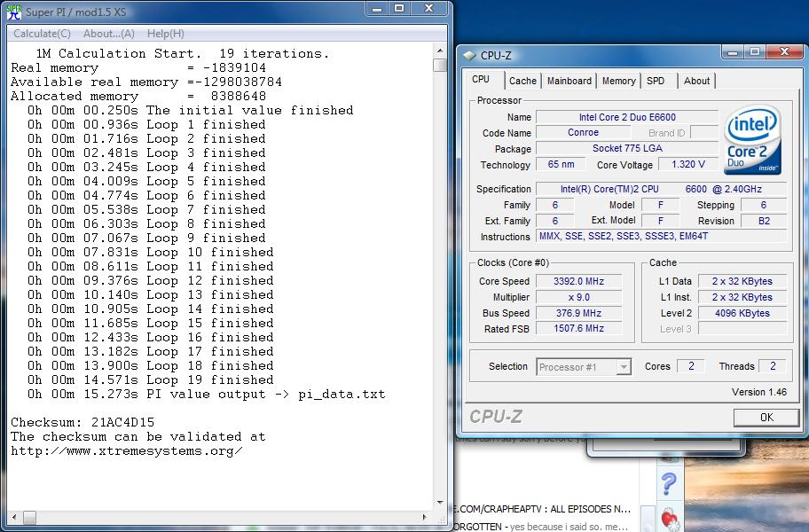Viewport: 809px width, 532px height.
Task: Click the Level 2 cache value '4096 KBytes'
Action: coord(742,313)
